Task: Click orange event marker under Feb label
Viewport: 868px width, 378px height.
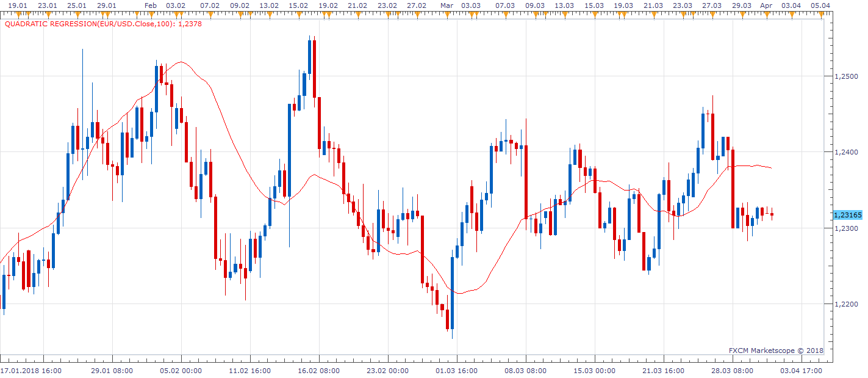Action: 151,14
